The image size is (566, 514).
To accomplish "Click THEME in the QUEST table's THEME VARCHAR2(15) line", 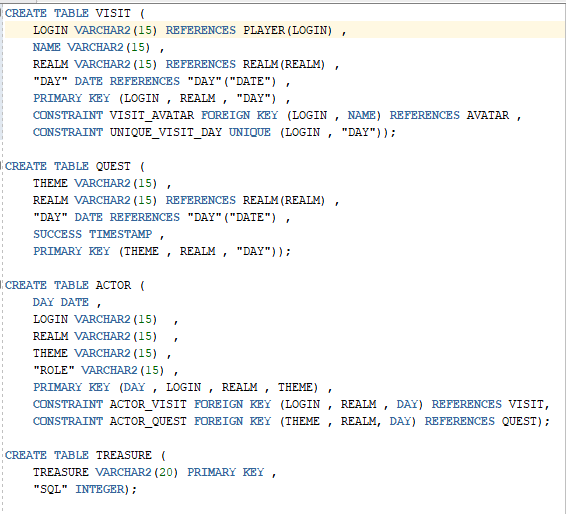I will 50,183.
